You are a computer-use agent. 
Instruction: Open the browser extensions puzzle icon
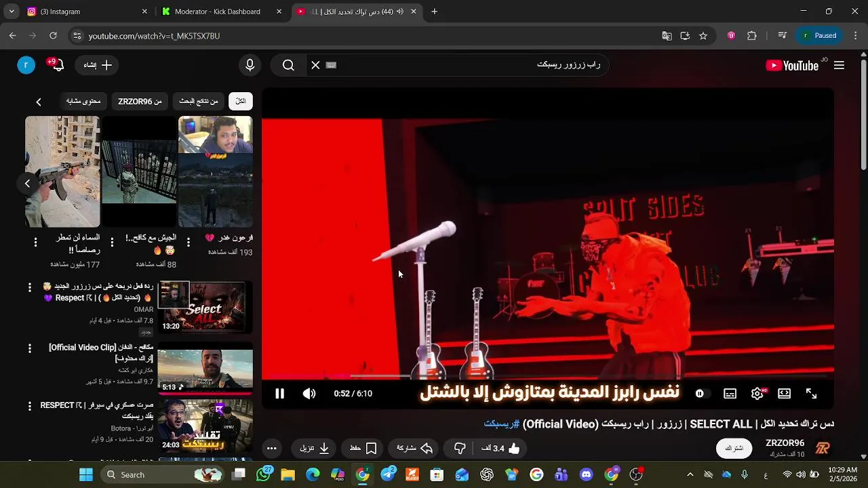point(752,36)
